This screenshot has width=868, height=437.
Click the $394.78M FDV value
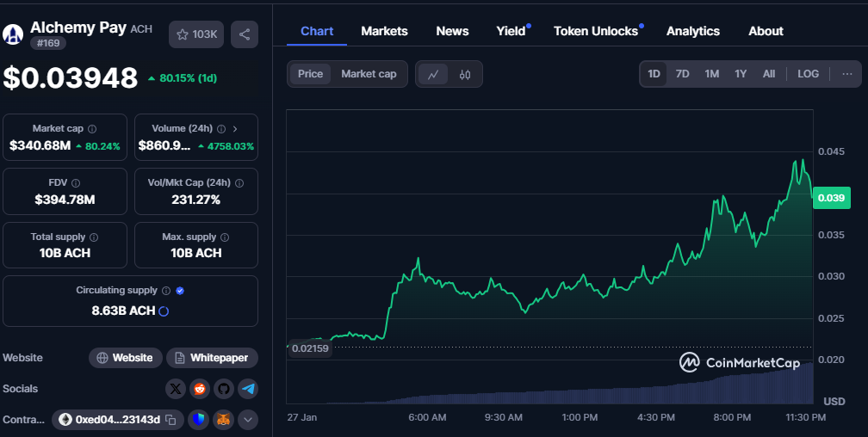pos(65,200)
